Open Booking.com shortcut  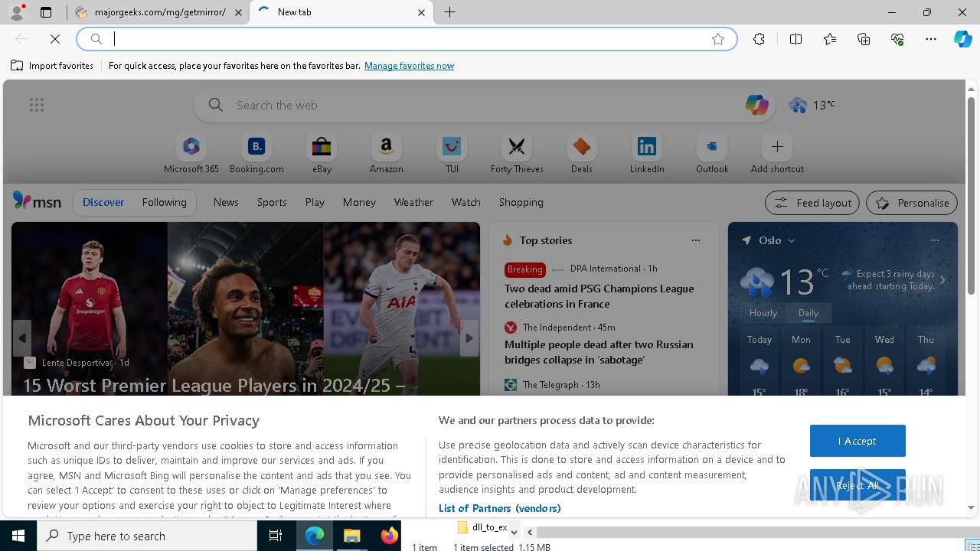click(x=256, y=154)
